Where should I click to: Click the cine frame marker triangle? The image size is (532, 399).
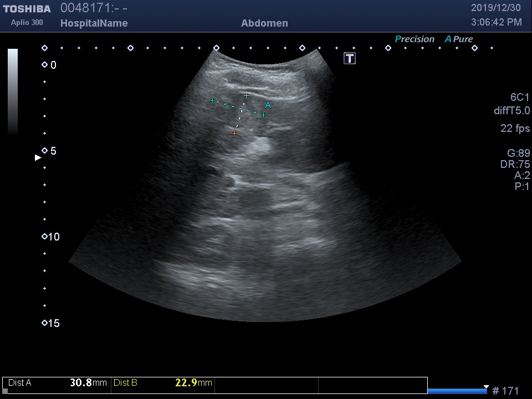coord(486,387)
